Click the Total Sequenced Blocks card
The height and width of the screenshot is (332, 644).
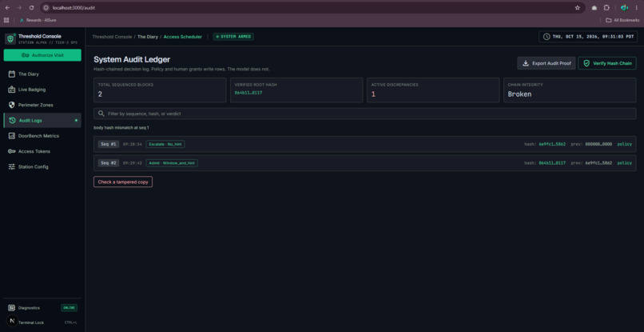click(160, 90)
